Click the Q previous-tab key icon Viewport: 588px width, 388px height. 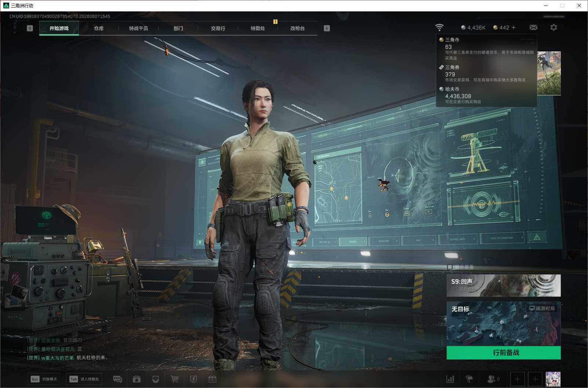pyautogui.click(x=30, y=28)
